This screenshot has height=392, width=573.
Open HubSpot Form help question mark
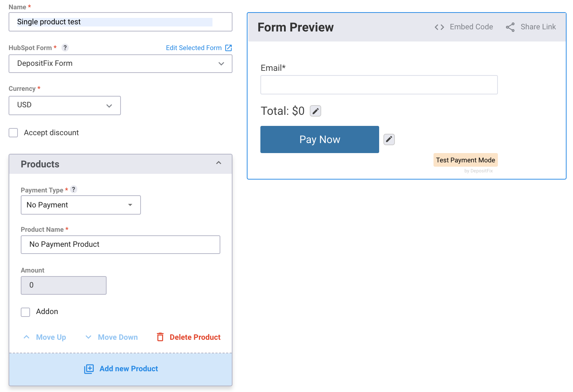point(65,48)
